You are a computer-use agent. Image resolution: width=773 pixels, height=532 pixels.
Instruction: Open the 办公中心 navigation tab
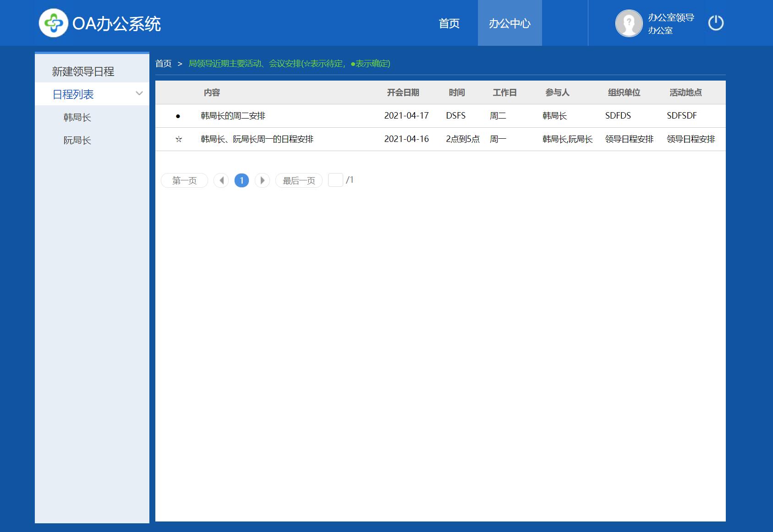tap(510, 23)
